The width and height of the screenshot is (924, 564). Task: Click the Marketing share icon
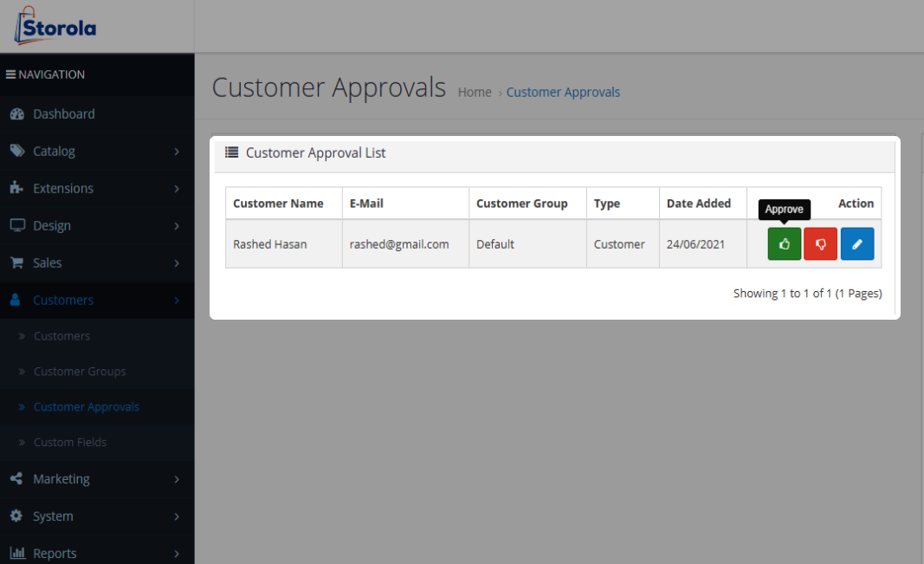point(16,479)
